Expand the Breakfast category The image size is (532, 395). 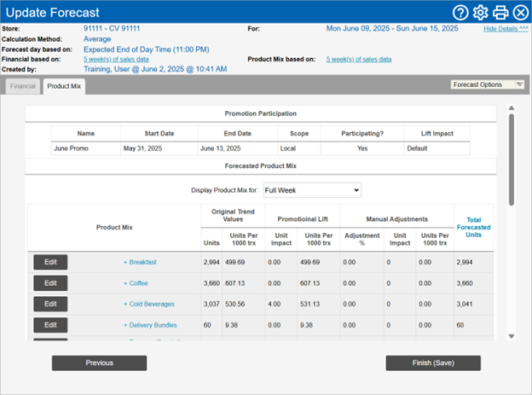coord(140,262)
